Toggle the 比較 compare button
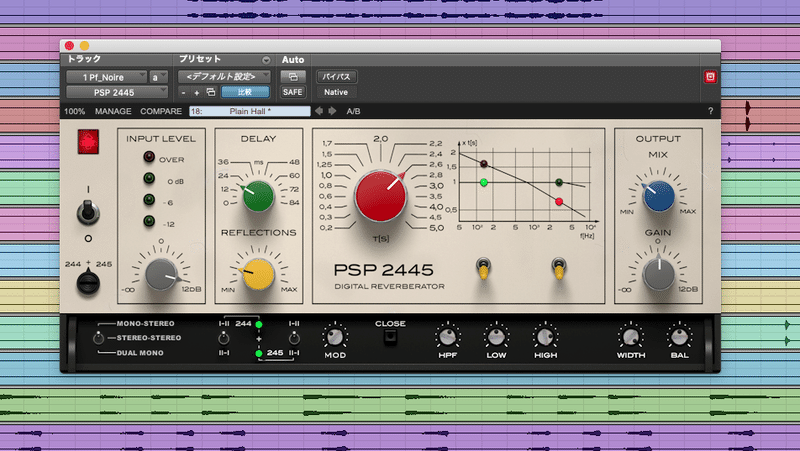Screen dimensions: 800x451 (245, 92)
